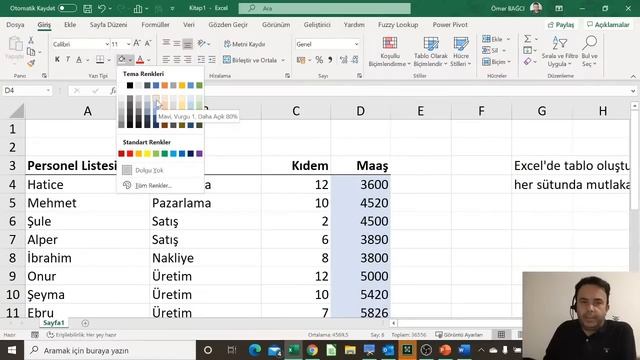Click the increase decimal icon
This screenshot has width=640, height=360.
point(344,60)
